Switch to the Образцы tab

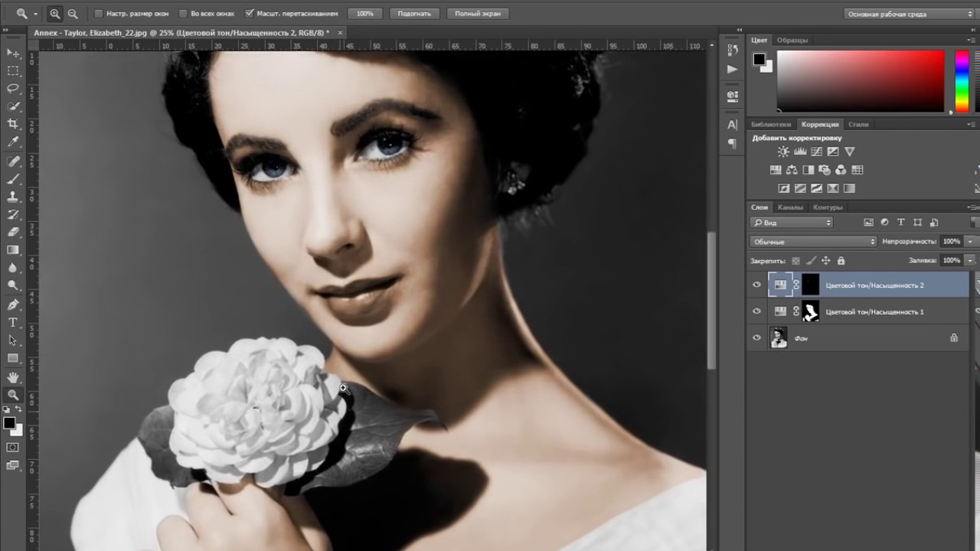792,40
